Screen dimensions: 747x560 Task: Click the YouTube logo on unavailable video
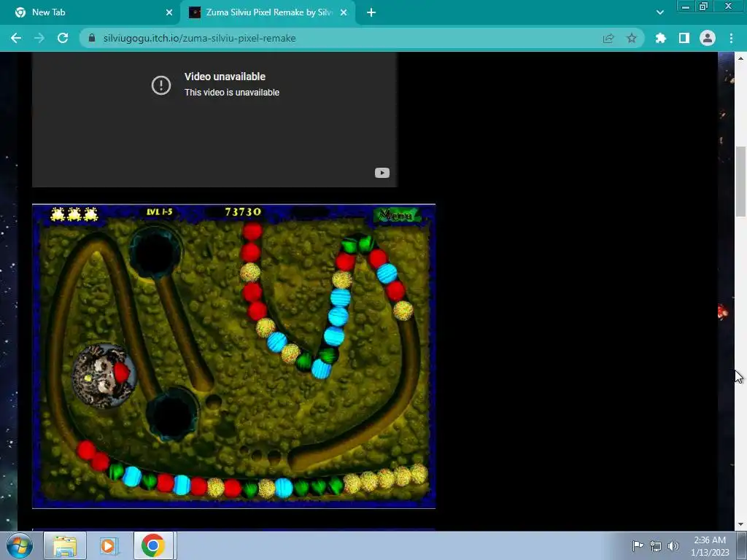coord(382,173)
